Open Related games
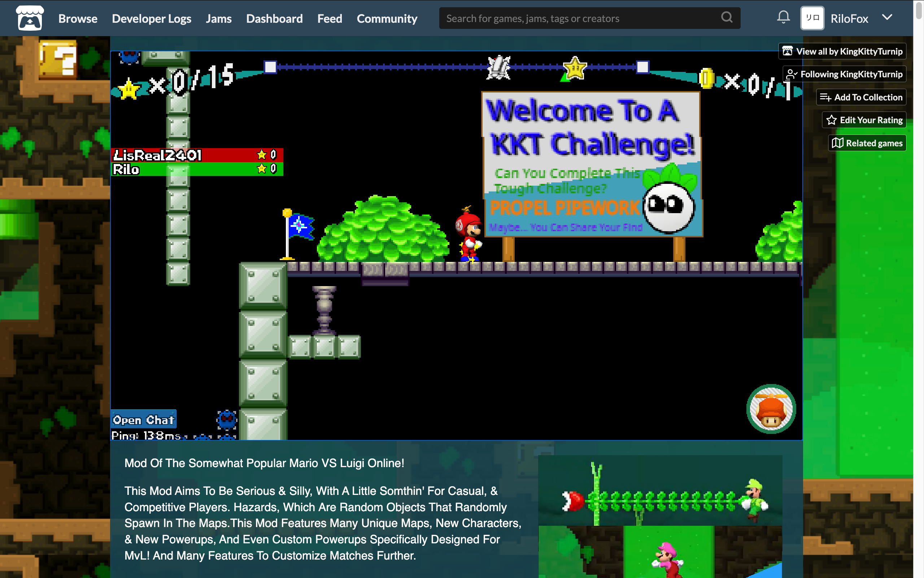The image size is (924, 578). pos(867,143)
